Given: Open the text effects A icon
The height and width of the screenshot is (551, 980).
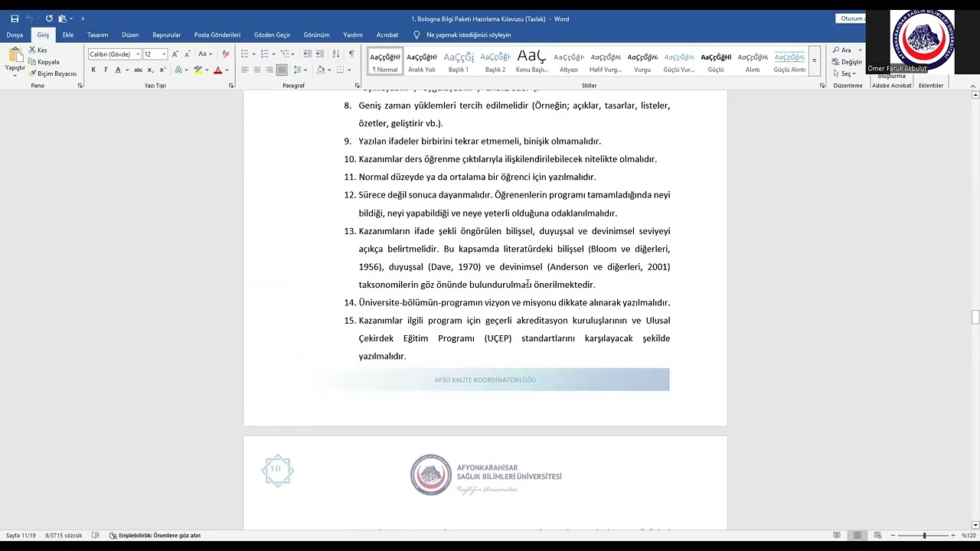Looking at the screenshot, I should pos(178,70).
